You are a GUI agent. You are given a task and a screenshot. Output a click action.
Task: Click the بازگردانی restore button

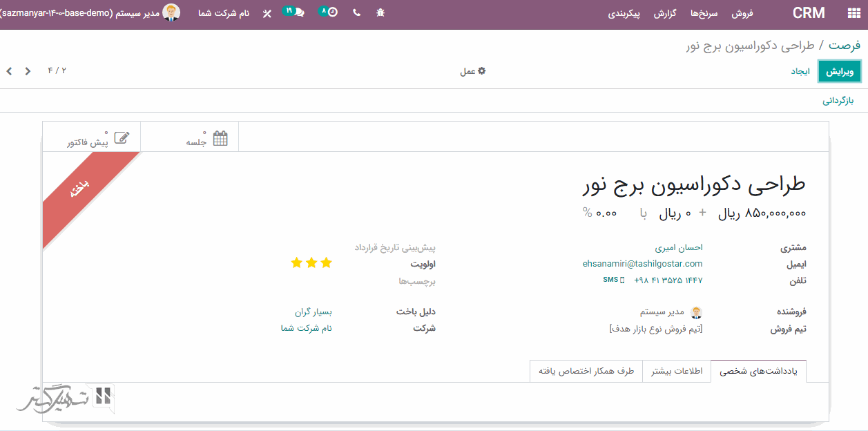pyautogui.click(x=838, y=101)
